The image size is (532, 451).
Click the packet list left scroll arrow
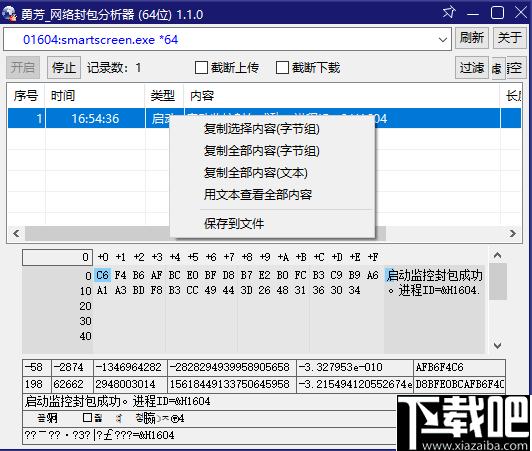[16, 233]
